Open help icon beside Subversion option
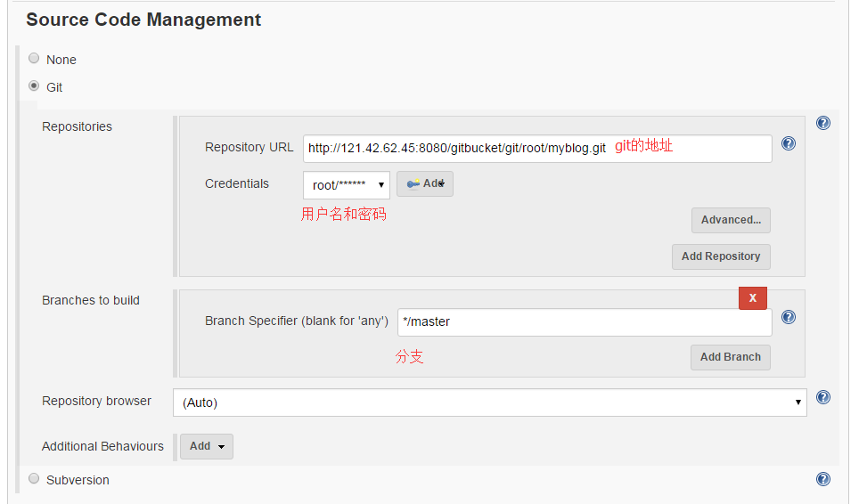Viewport: 867px width, 504px height. [823, 479]
